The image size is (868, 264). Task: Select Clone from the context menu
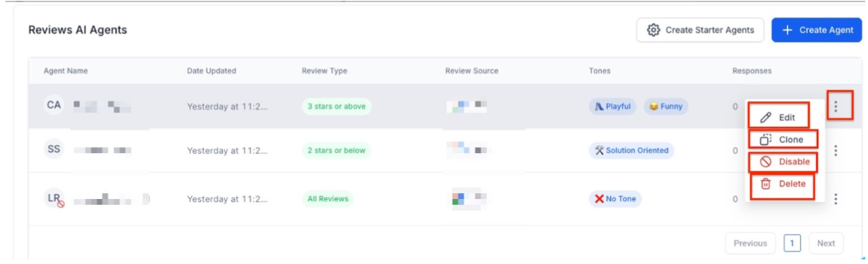(783, 139)
